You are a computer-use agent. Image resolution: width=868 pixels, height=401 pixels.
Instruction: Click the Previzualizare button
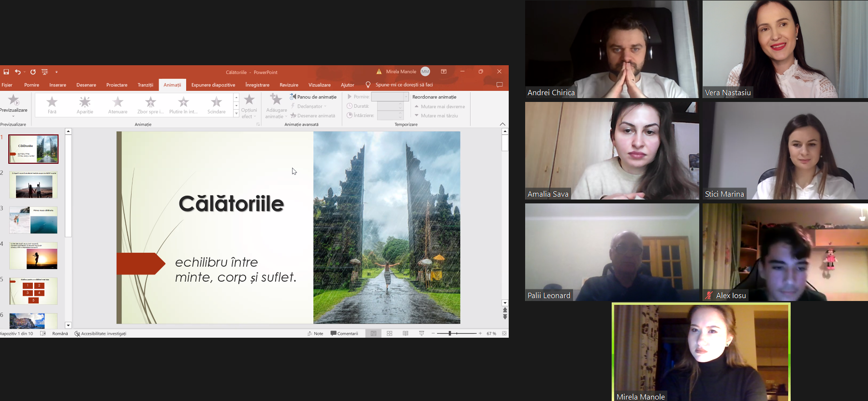click(14, 103)
